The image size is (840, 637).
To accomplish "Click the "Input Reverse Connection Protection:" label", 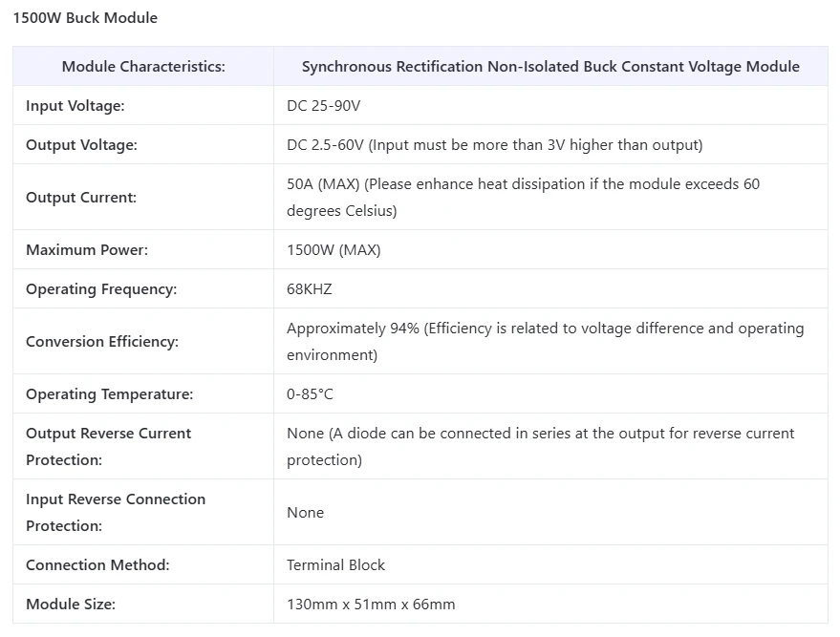I will (116, 512).
